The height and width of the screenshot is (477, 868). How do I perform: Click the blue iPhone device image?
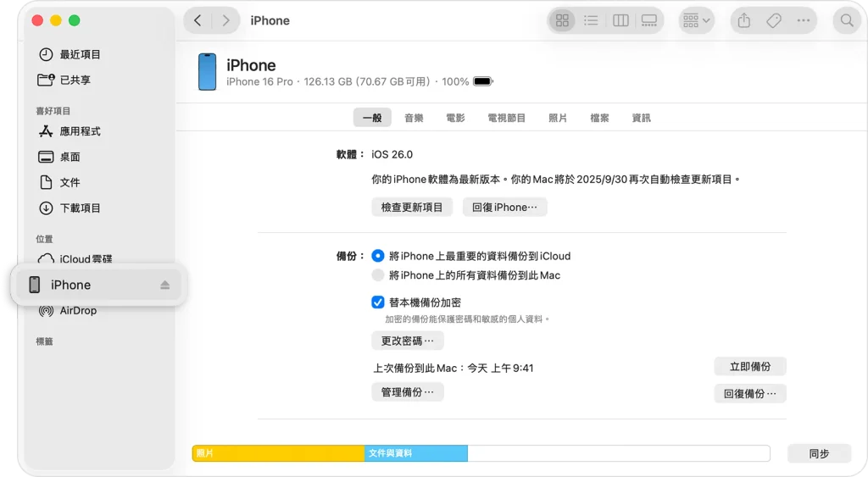click(208, 72)
